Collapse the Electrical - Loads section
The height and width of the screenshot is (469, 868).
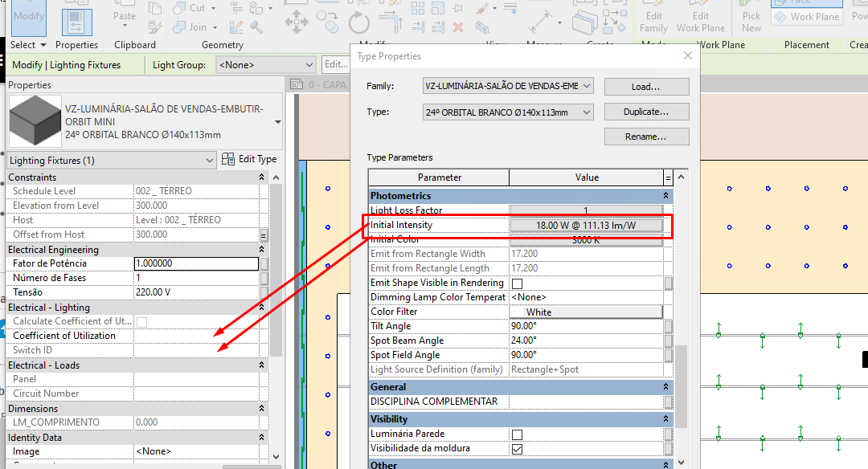click(x=261, y=365)
